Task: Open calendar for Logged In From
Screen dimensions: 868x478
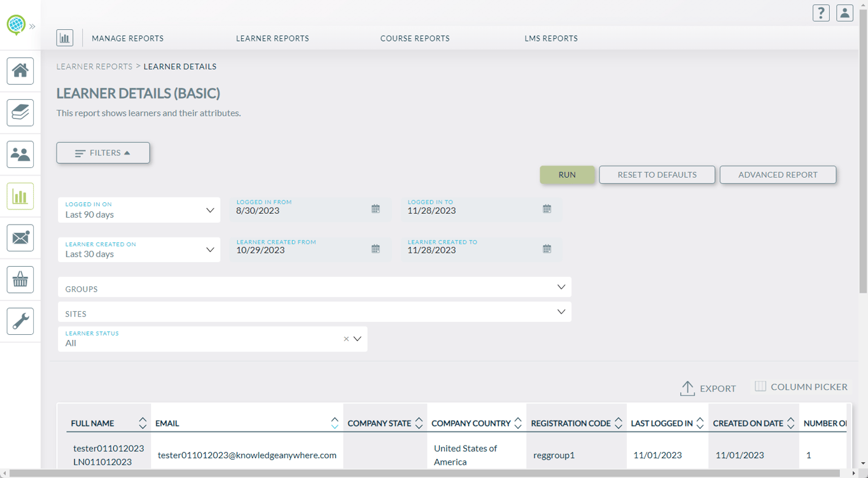Action: click(x=375, y=209)
